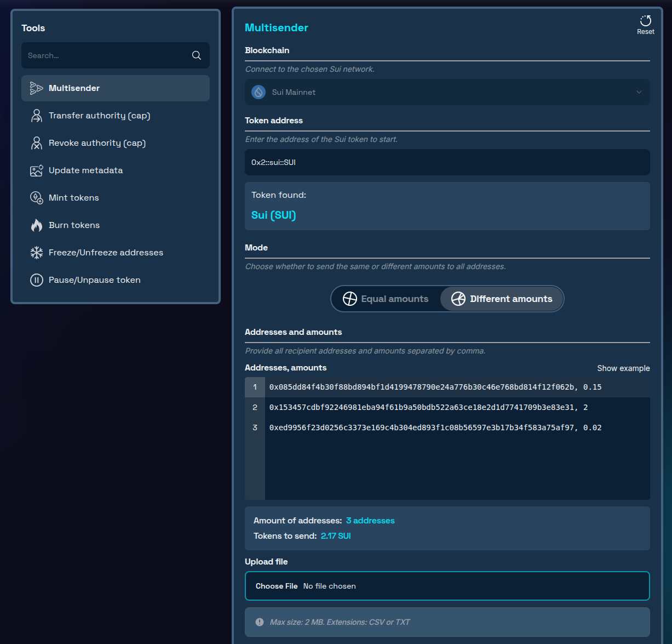Click the Multisender page heading
The image size is (672, 644).
coord(277,27)
